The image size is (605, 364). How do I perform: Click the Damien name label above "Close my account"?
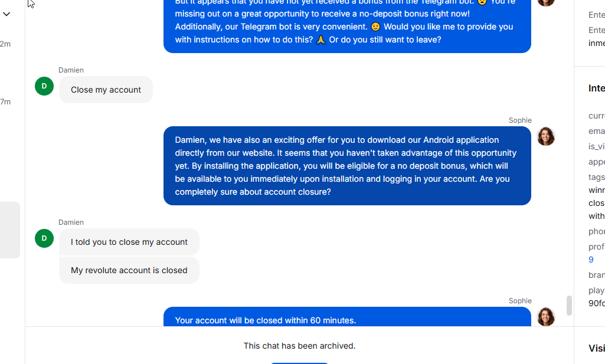click(71, 70)
